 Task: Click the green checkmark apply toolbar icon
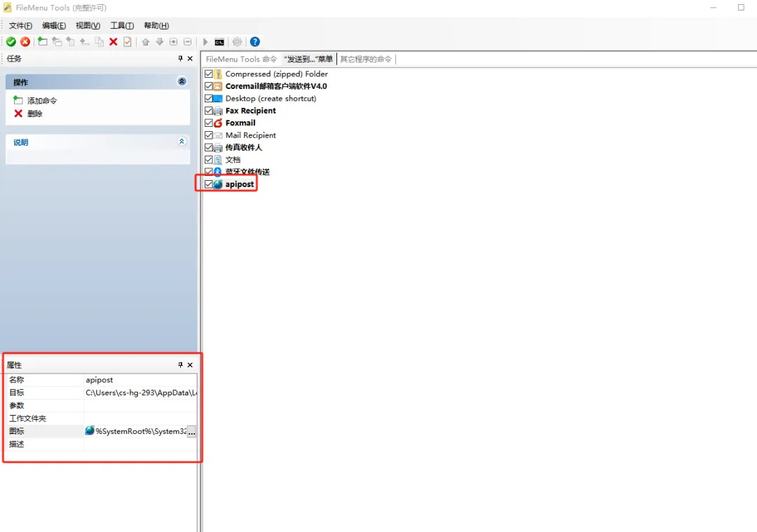(11, 41)
